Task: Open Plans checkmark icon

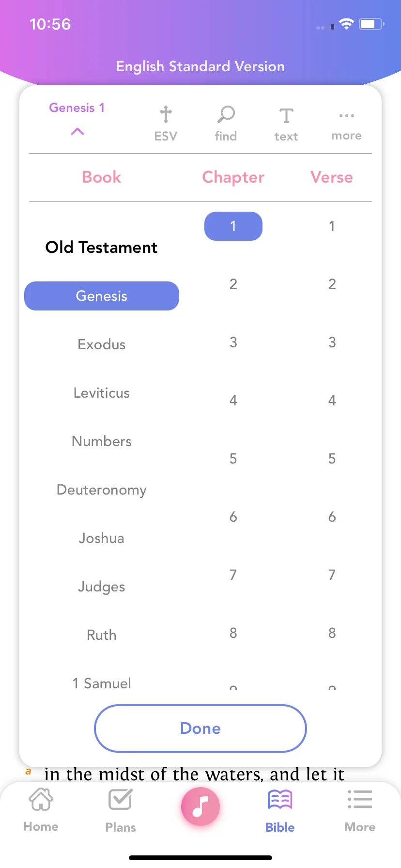Action: click(x=120, y=799)
